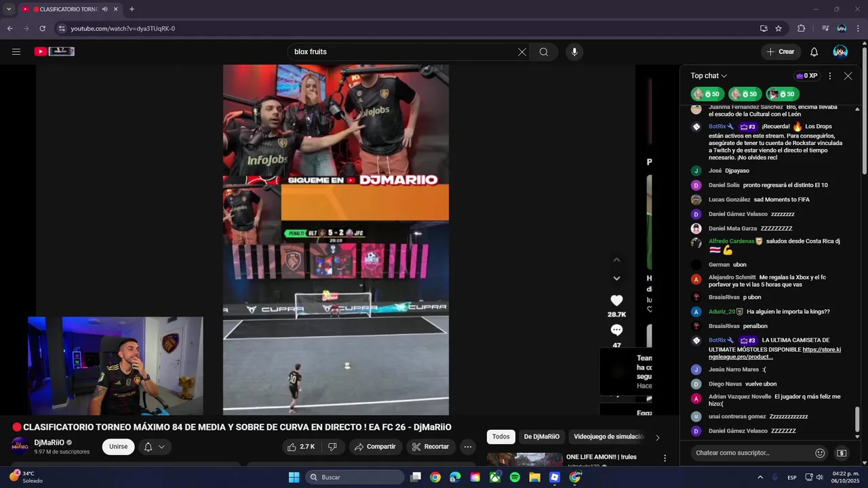The height and width of the screenshot is (488, 868).
Task: Open options for ONE LIFE AMON video
Action: 665,459
